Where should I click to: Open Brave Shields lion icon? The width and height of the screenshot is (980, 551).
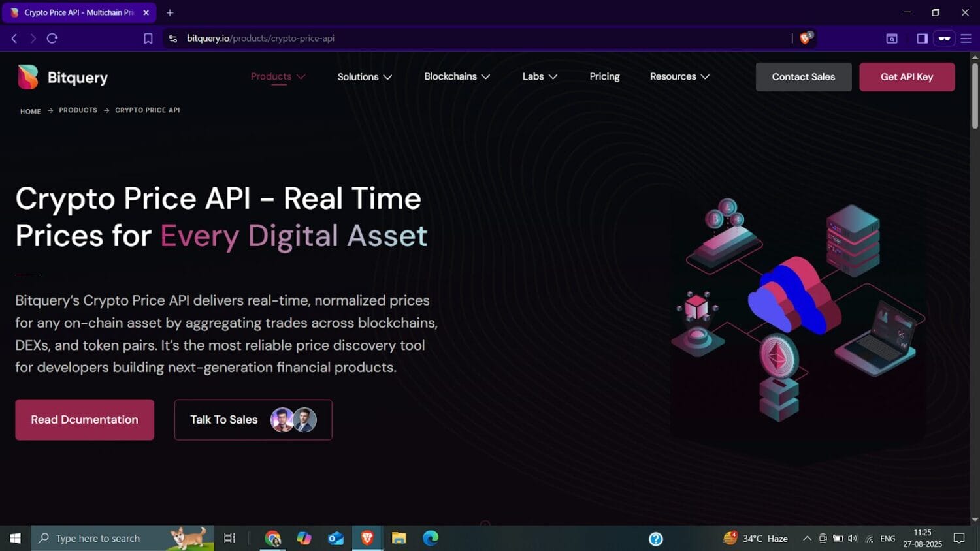[805, 39]
